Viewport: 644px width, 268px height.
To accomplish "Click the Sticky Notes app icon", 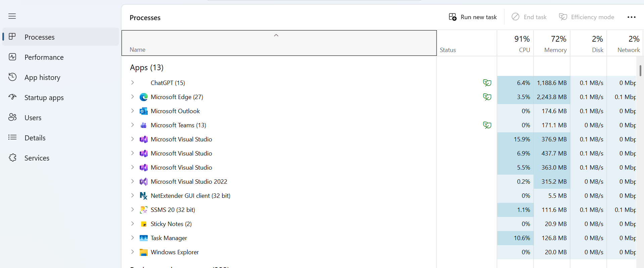I will click(x=144, y=224).
